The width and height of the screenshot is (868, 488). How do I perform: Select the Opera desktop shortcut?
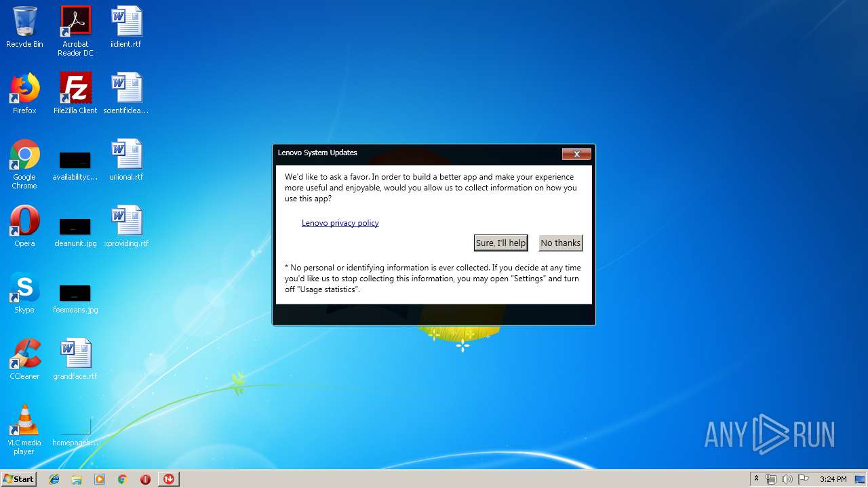(x=24, y=226)
